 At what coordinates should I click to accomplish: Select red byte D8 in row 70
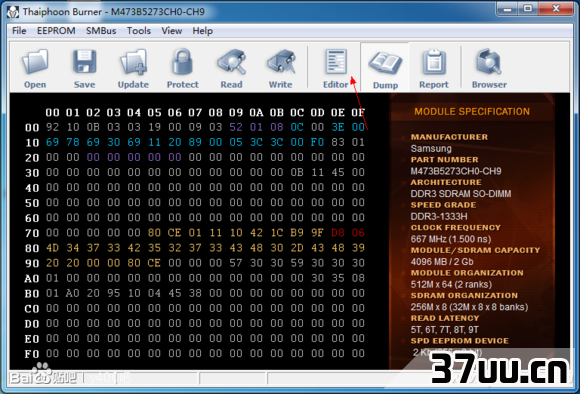pyautogui.click(x=338, y=233)
